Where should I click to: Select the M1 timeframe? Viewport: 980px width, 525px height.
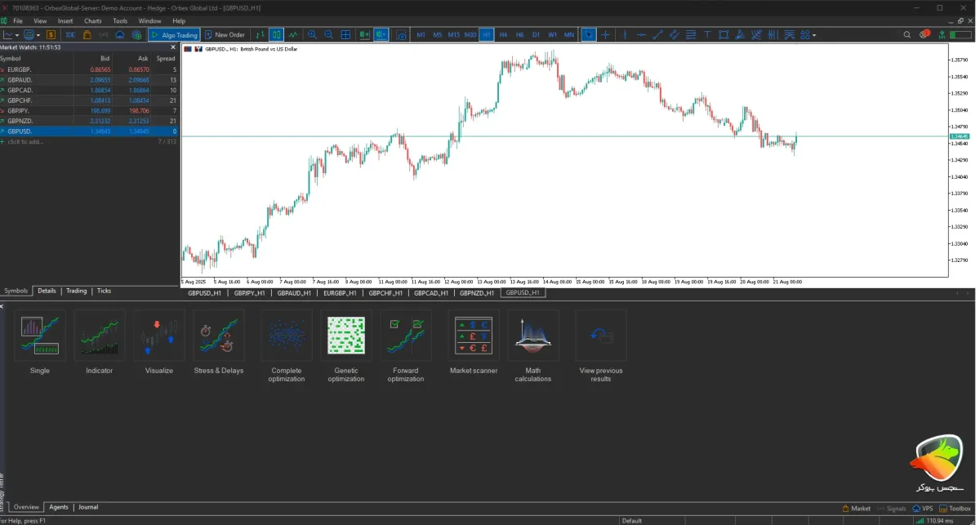pyautogui.click(x=421, y=35)
